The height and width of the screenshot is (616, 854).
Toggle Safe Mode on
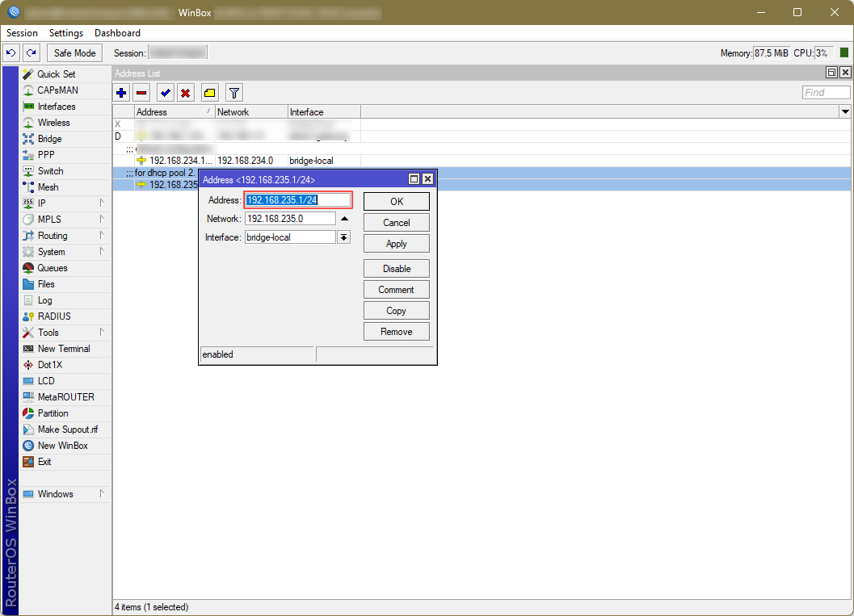(x=74, y=52)
